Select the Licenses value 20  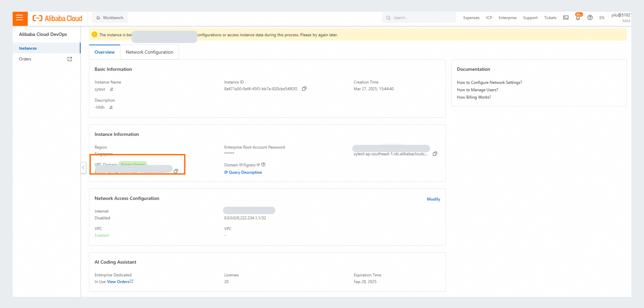click(226, 282)
